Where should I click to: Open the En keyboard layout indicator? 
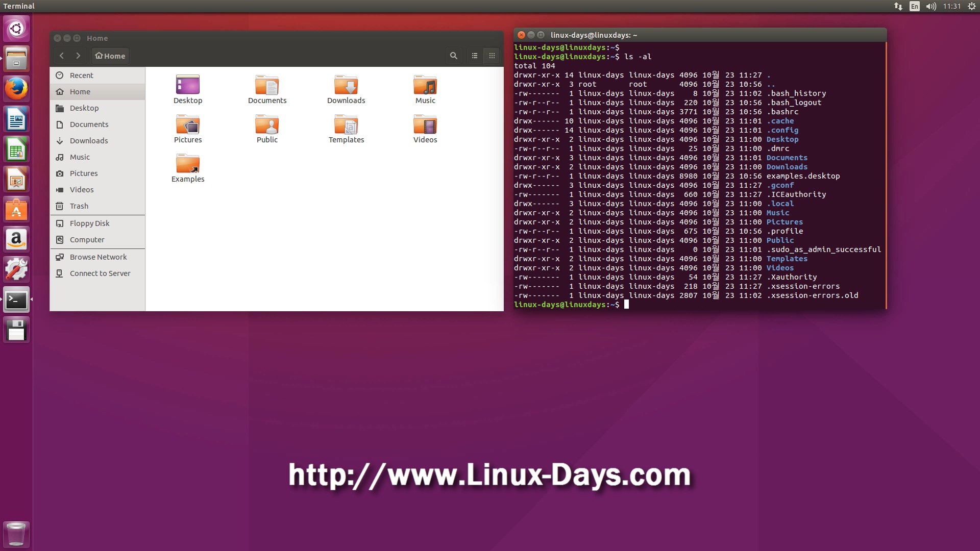click(x=915, y=6)
